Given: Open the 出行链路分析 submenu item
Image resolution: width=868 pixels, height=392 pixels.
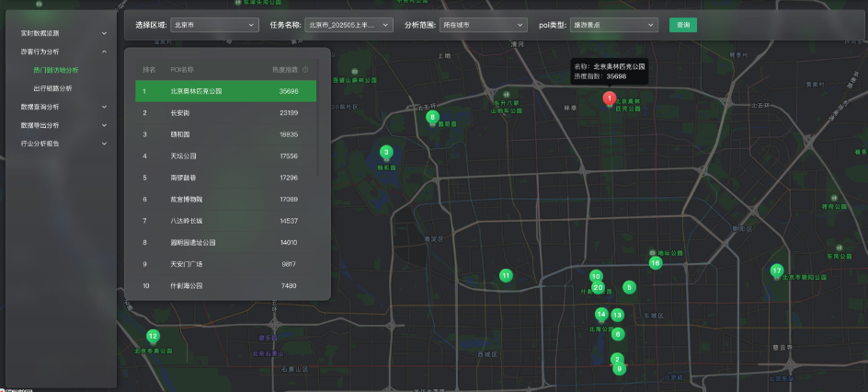Looking at the screenshot, I should point(52,88).
